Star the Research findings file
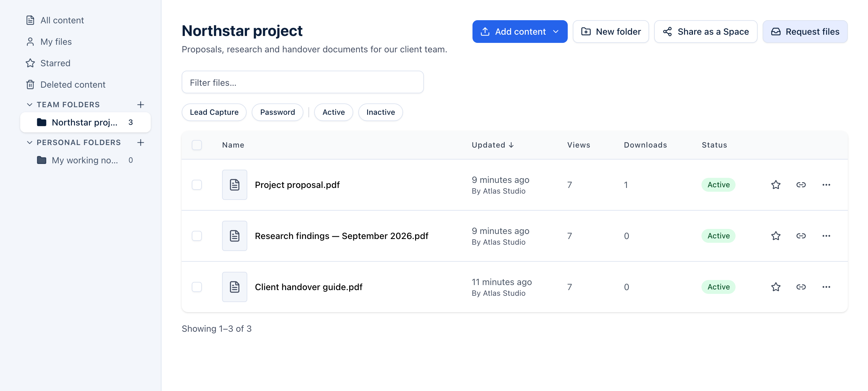868x391 pixels. (x=776, y=236)
